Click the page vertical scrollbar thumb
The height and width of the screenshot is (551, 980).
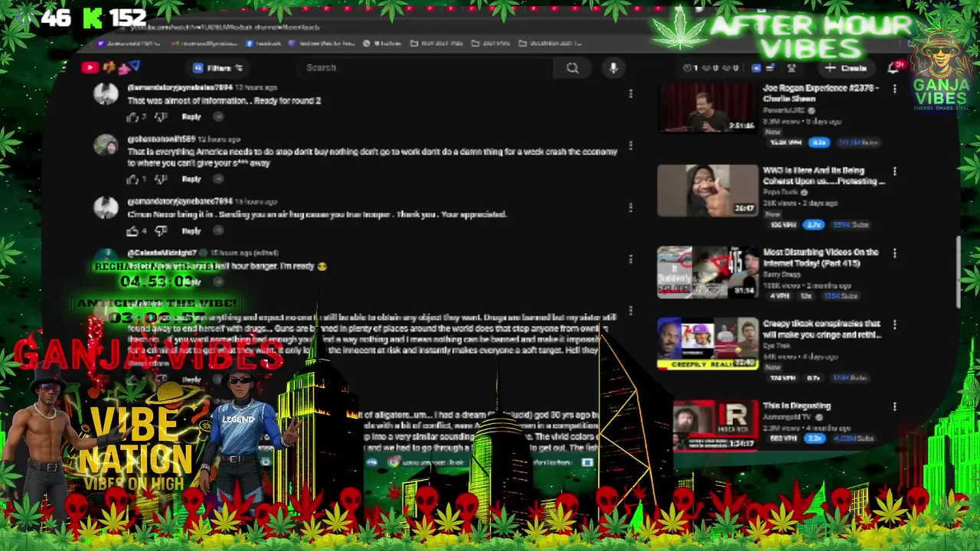[959, 272]
